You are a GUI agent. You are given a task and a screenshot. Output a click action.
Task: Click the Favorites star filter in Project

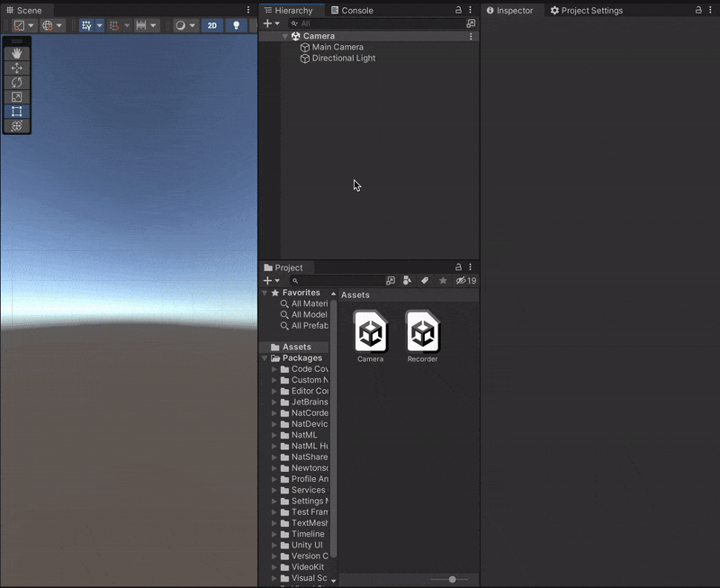442,281
